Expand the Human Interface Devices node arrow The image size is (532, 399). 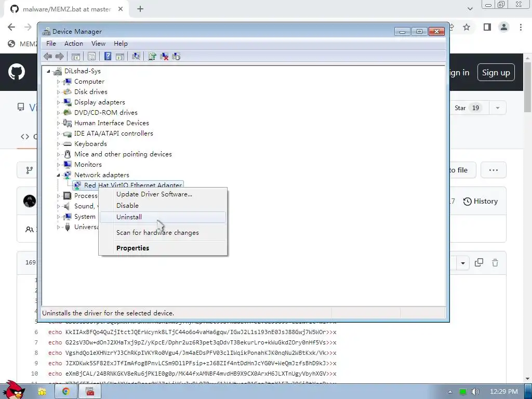click(x=58, y=123)
